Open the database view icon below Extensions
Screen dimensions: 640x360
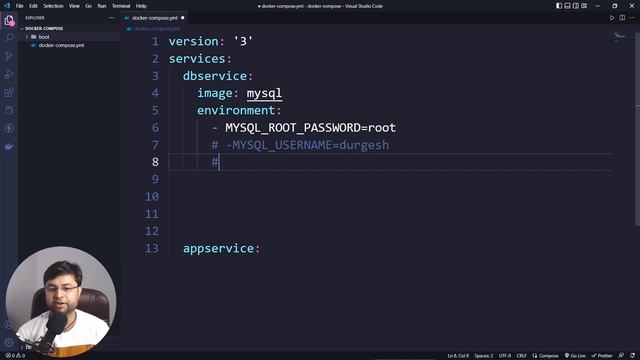pyautogui.click(x=9, y=110)
